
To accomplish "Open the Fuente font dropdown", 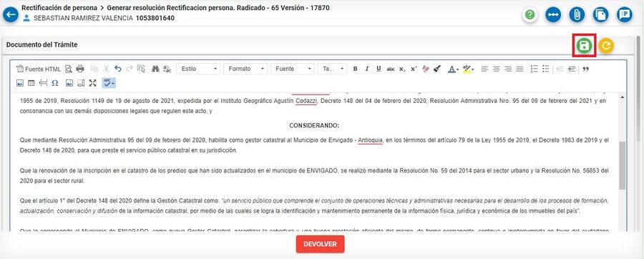I will click(x=293, y=69).
